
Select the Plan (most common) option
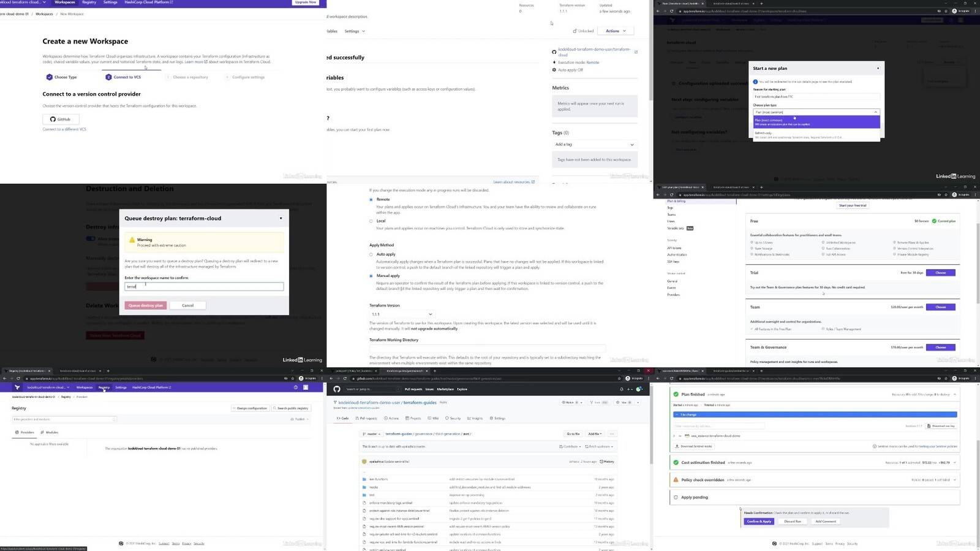point(816,122)
